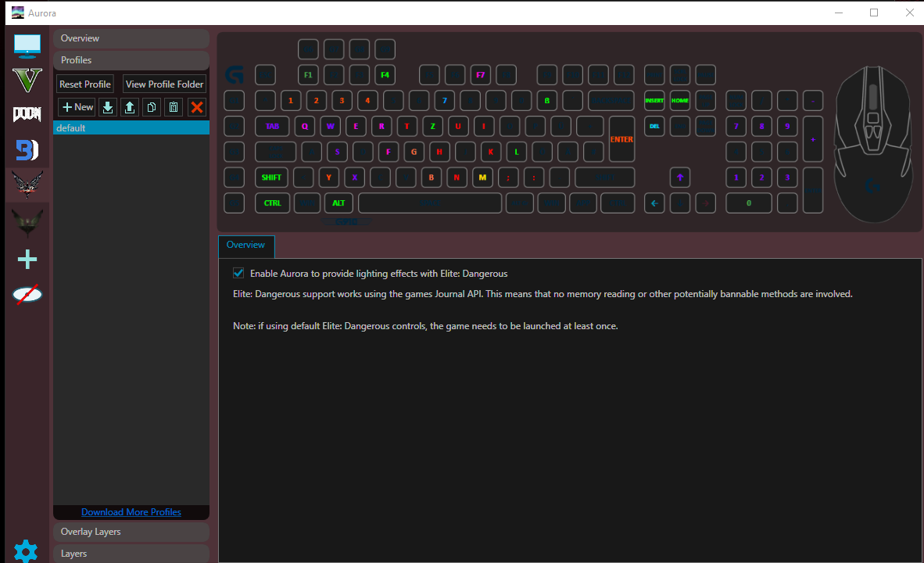Copy the selected profile icon

pyautogui.click(x=152, y=107)
